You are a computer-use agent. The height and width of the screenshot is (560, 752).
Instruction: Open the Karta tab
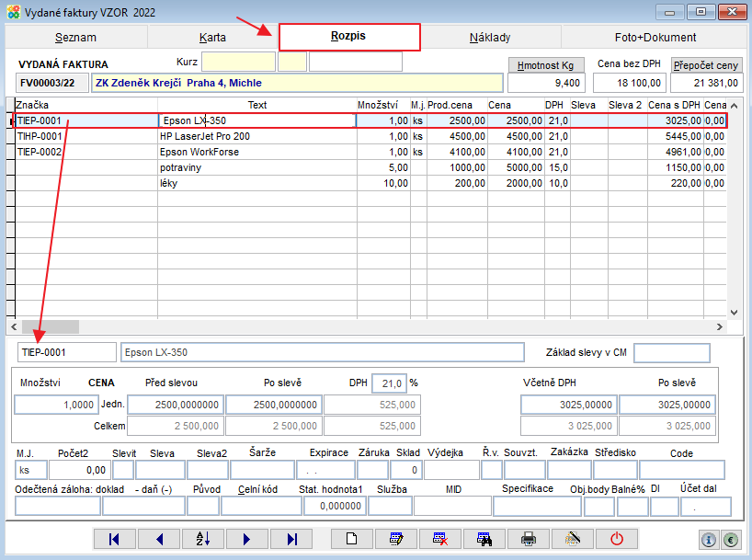click(212, 38)
